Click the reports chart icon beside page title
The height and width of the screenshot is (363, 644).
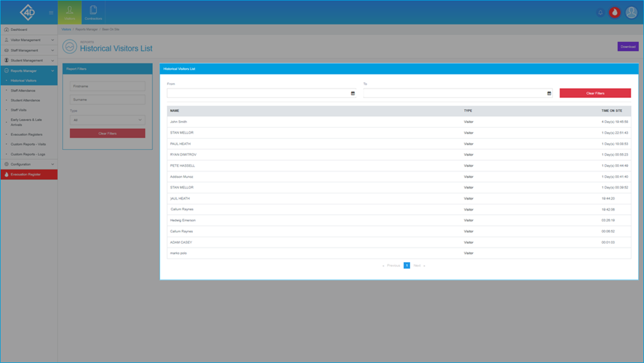click(x=69, y=47)
